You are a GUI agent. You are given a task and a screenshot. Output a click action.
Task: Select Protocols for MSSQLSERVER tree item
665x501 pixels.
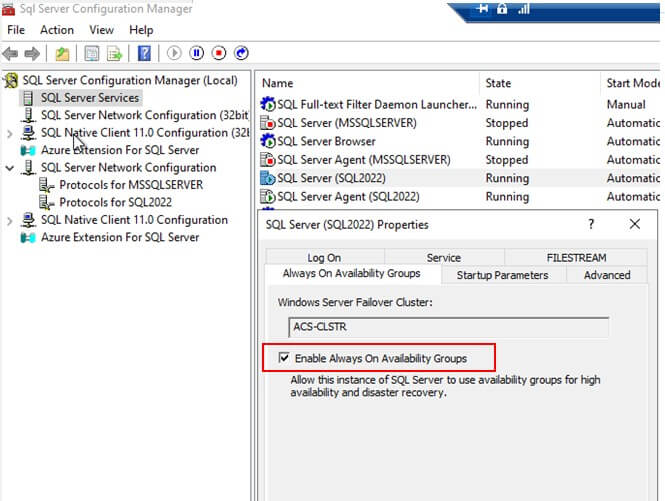click(131, 185)
